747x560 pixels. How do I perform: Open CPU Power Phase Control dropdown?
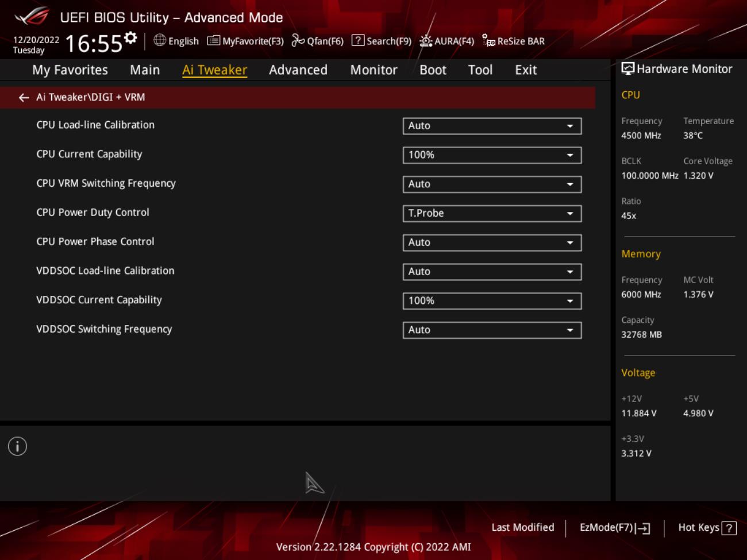(492, 242)
